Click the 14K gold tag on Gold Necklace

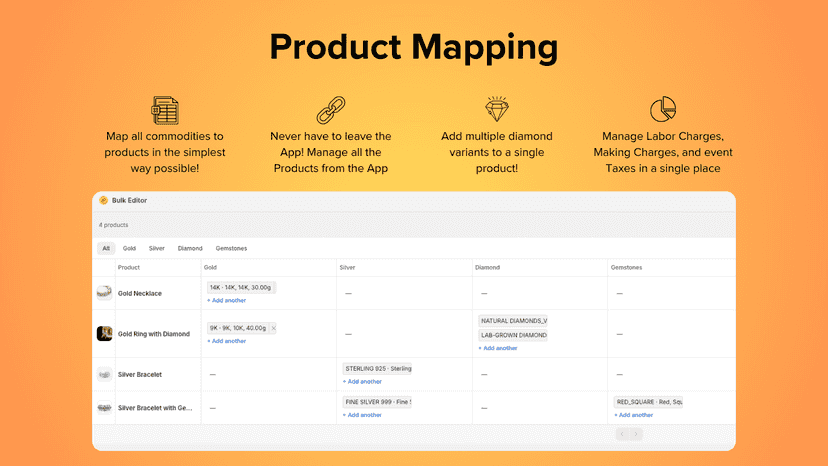point(241,287)
